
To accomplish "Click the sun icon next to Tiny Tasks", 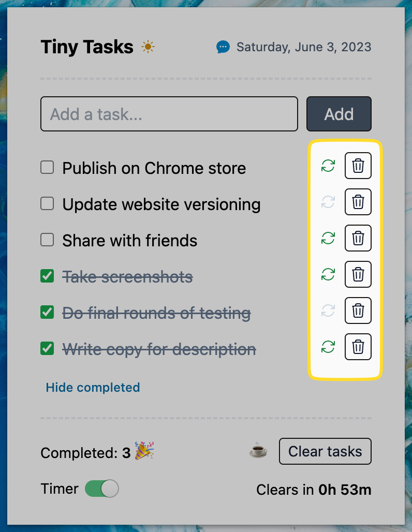I will [x=147, y=47].
